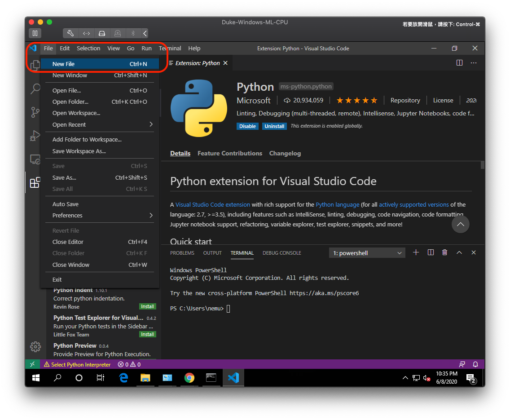510x420 pixels.
Task: Launch Chrome from the Windows taskbar
Action: 189,378
